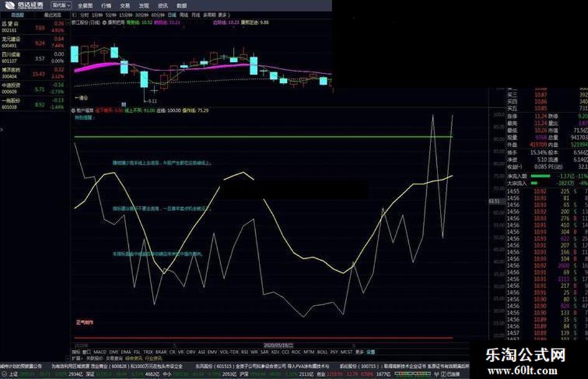Select watchlist stock 000609

(x=34, y=88)
